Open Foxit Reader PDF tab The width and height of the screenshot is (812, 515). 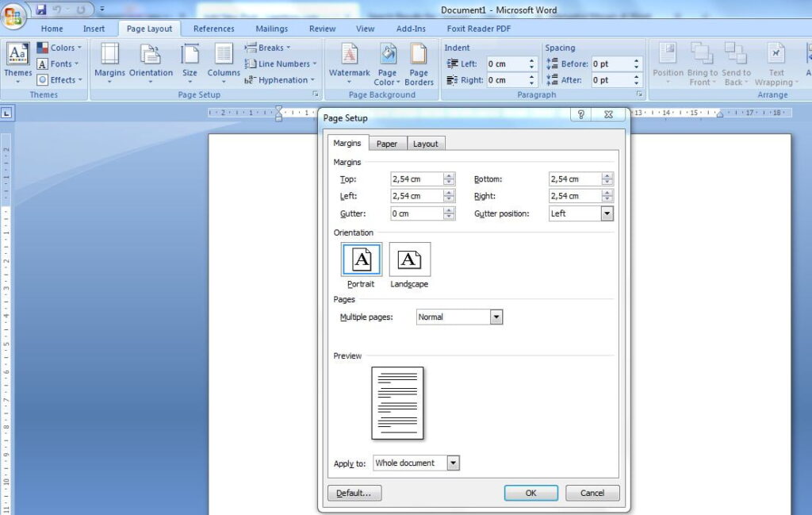(x=478, y=29)
